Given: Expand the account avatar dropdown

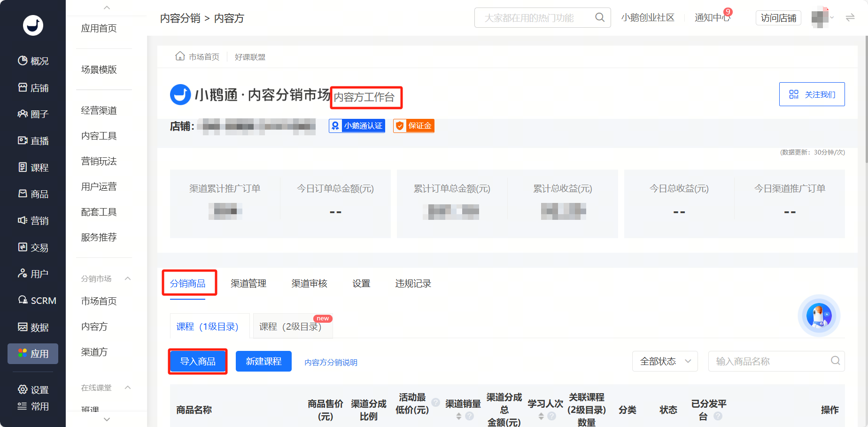Looking at the screenshot, I should (832, 18).
